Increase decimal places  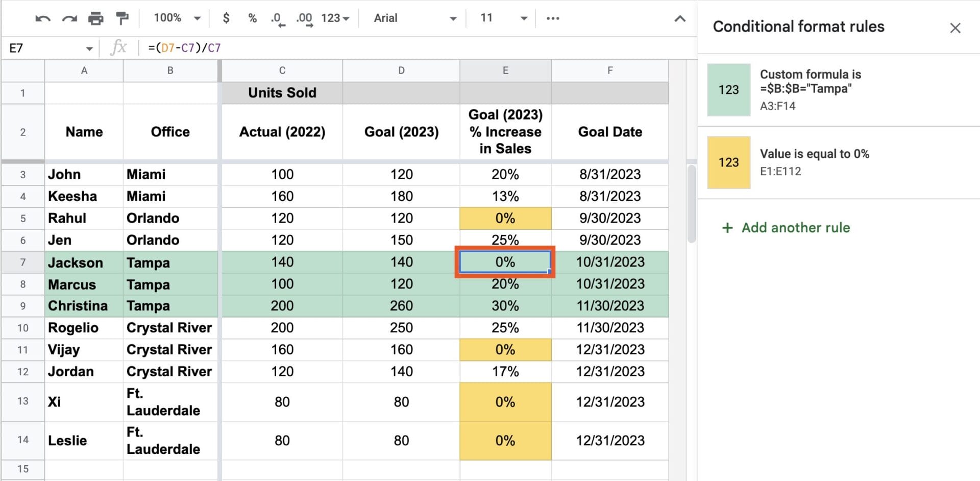click(303, 18)
